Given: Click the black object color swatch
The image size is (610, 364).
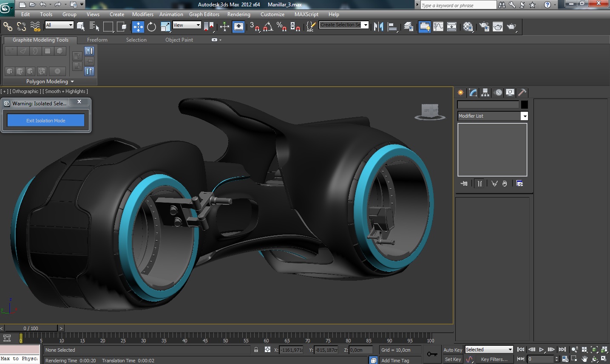Looking at the screenshot, I should coord(525,104).
